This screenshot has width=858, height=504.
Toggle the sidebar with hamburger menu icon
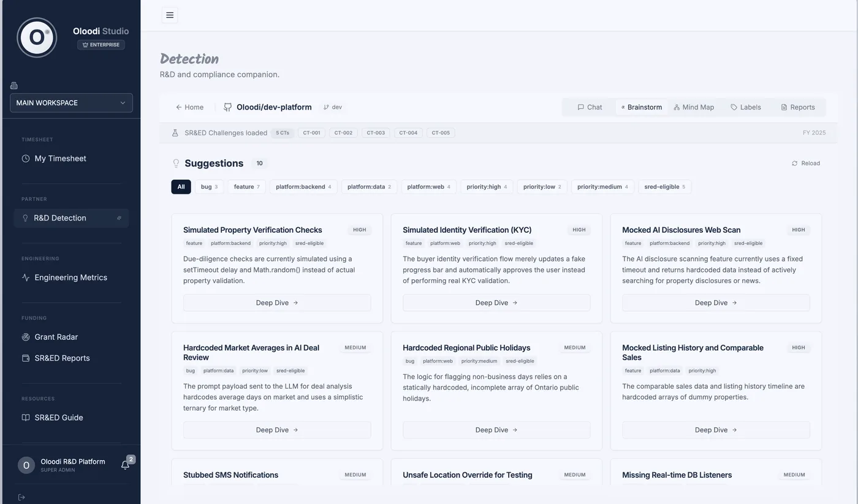point(170,15)
